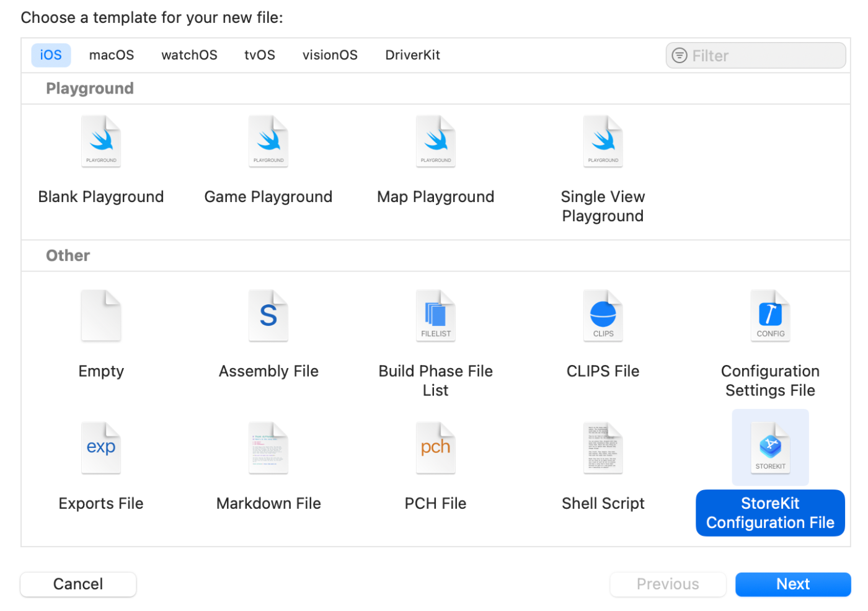Select the tvOS platform tab
The image size is (868, 611).
click(260, 55)
